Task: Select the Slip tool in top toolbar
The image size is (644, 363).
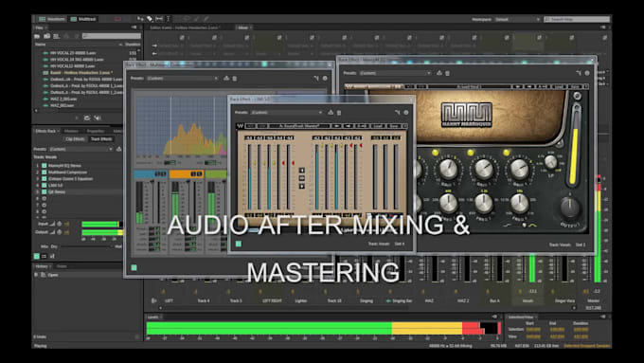Action: [159, 19]
